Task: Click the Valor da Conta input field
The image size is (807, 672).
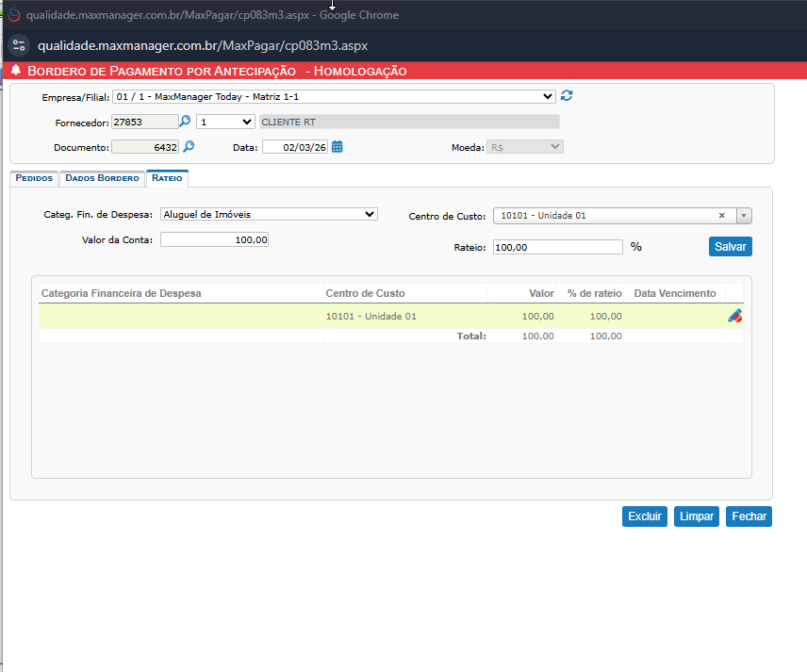Action: 215,240
